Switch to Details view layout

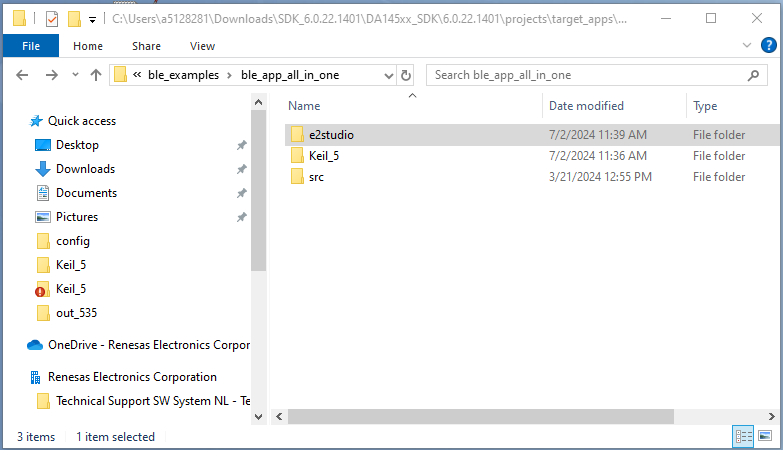pos(743,437)
